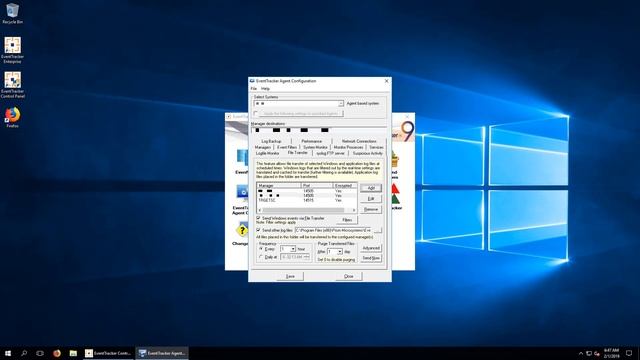
Task: Open Task View from the taskbar
Action: pos(40,353)
